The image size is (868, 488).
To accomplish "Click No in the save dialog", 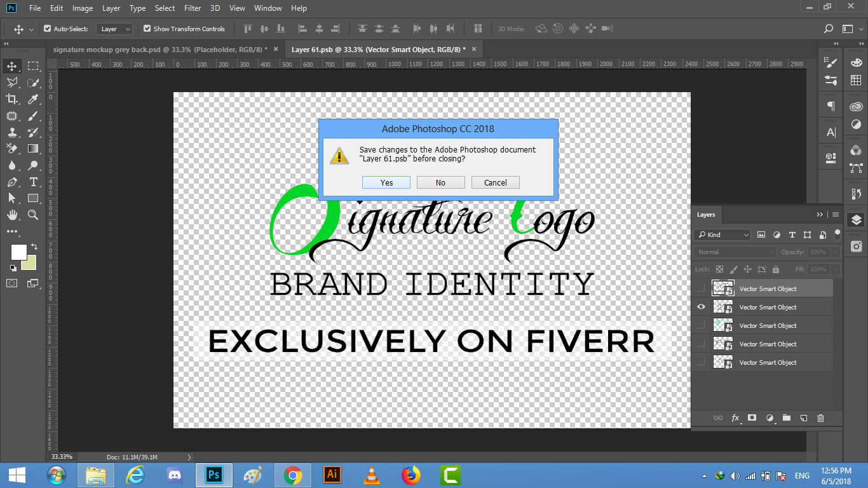I will pyautogui.click(x=440, y=182).
